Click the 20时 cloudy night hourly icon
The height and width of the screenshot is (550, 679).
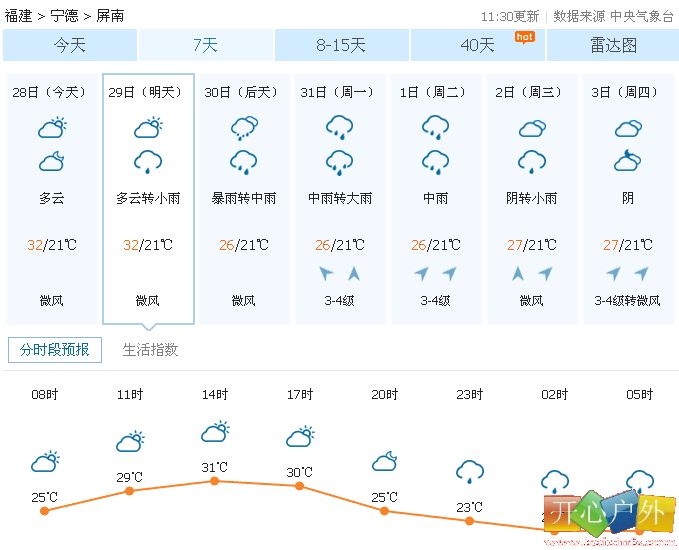click(385, 461)
